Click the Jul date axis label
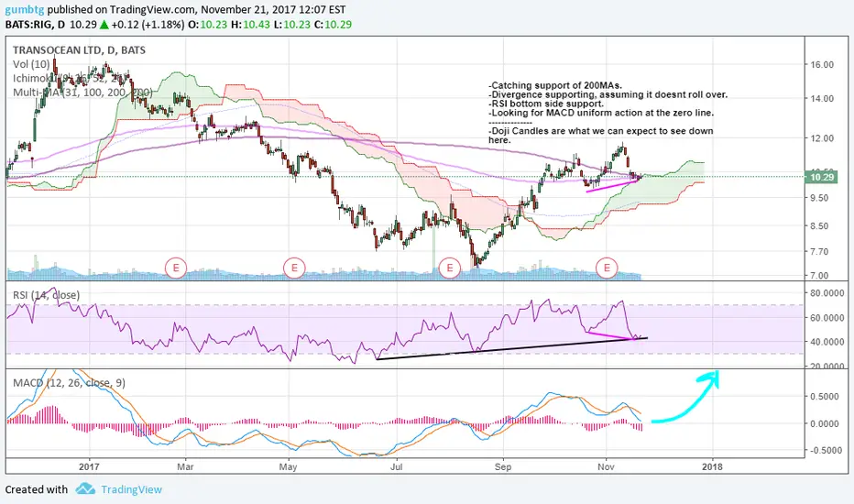The height and width of the screenshot is (504, 854). click(397, 466)
